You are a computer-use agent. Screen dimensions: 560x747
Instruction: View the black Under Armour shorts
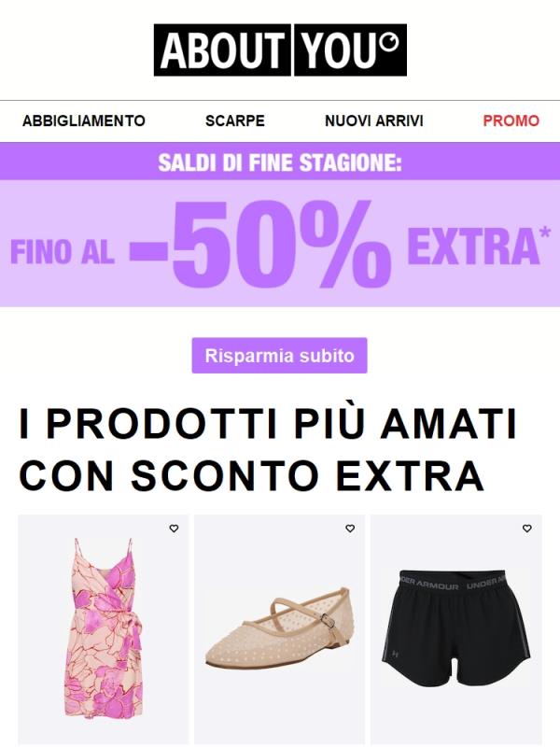[x=456, y=628]
